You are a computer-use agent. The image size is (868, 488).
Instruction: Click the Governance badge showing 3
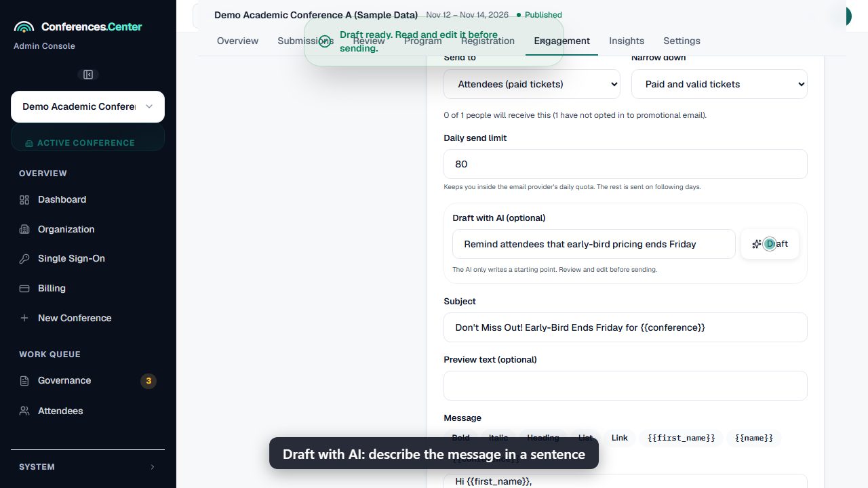(149, 381)
